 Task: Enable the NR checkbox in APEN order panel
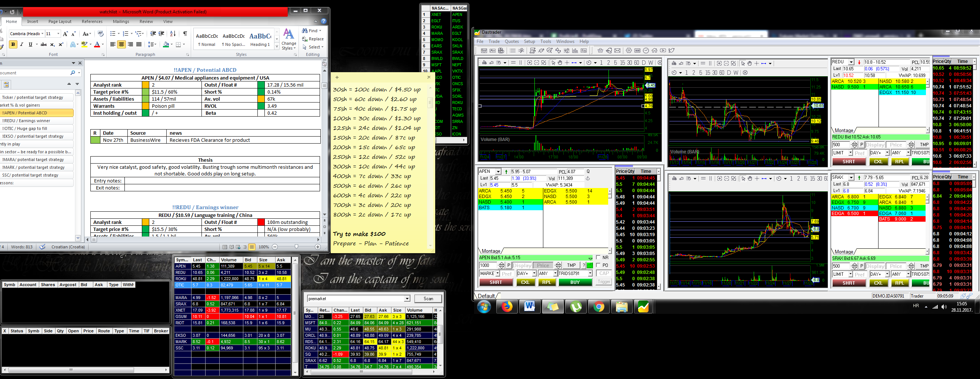[598, 257]
